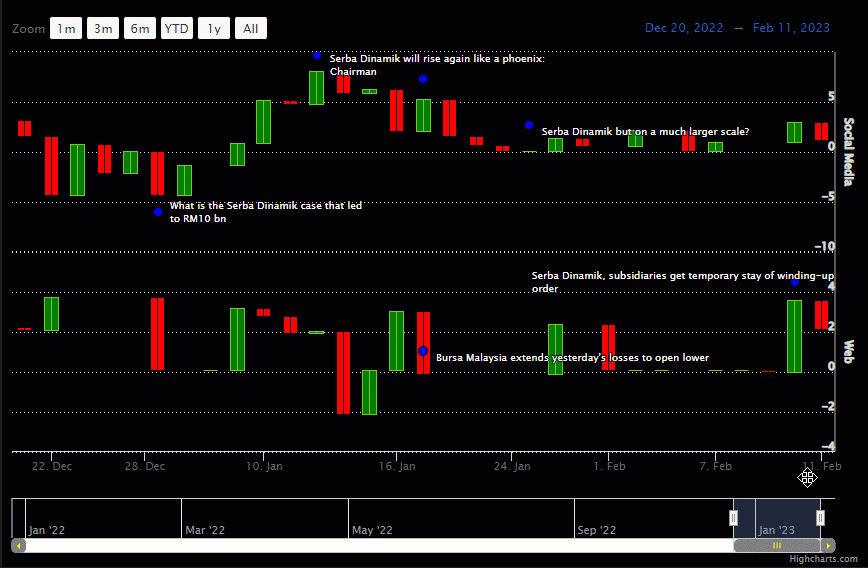Click Mar '22 in the navigator
868x568 pixels.
pos(205,530)
